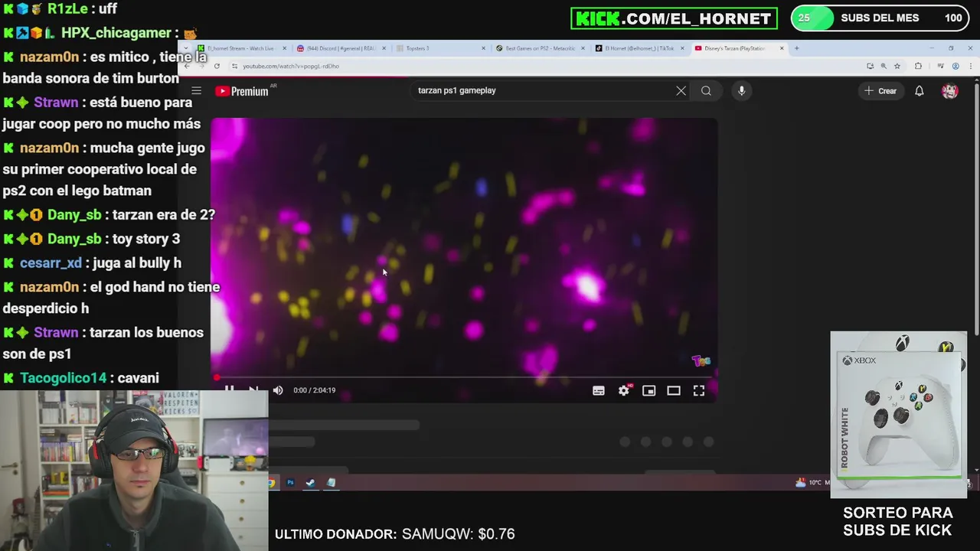Open the KICK.COM/EL_HORNET banner

tap(674, 18)
